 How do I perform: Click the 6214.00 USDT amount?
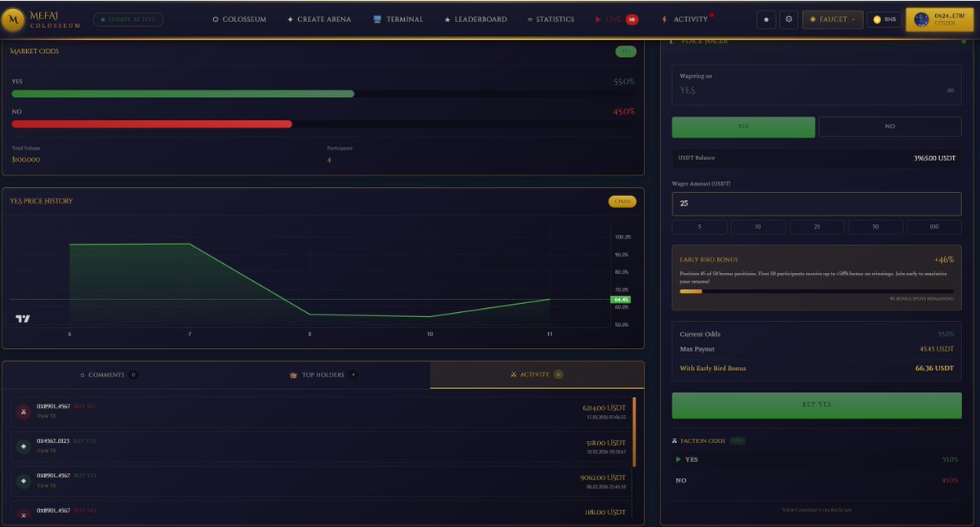pyautogui.click(x=604, y=407)
